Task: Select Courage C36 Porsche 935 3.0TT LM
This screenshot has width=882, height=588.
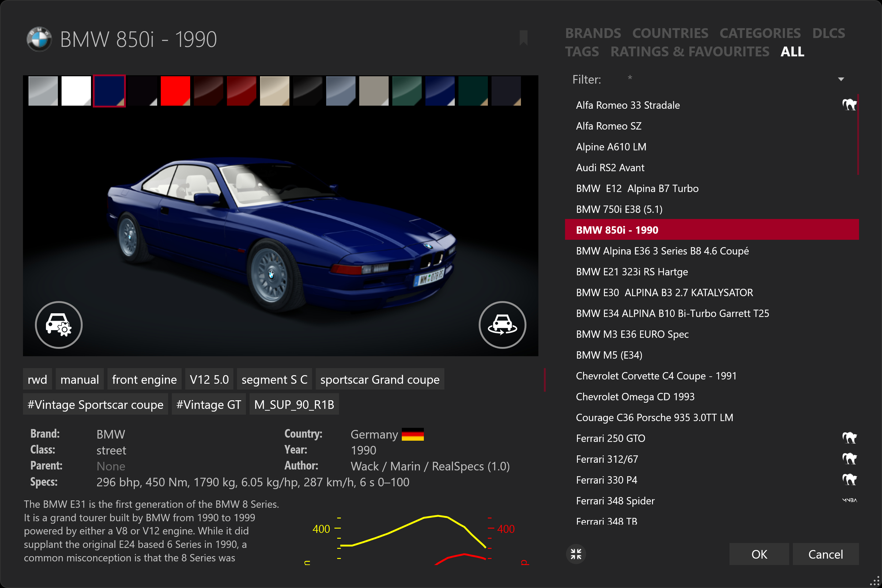Action: point(712,417)
